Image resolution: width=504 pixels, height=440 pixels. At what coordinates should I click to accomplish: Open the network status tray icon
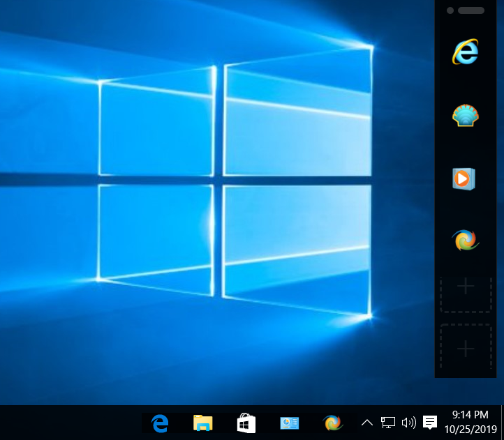tap(387, 423)
